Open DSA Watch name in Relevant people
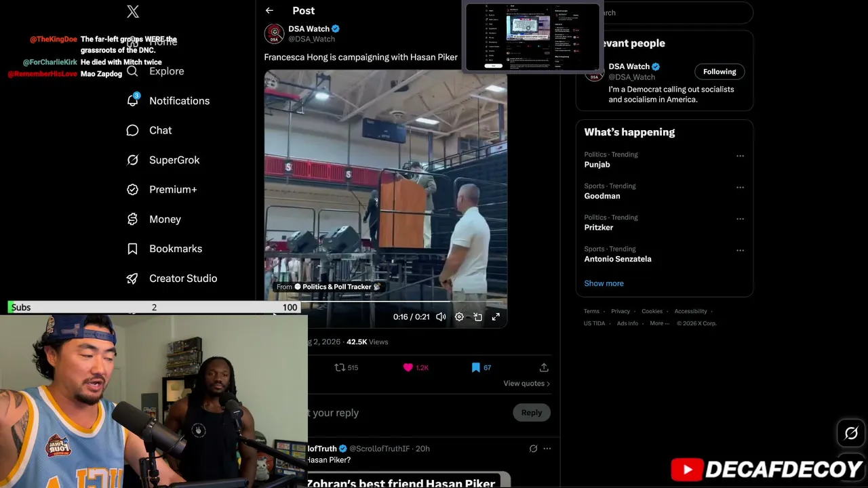The height and width of the screenshot is (488, 868). click(629, 66)
